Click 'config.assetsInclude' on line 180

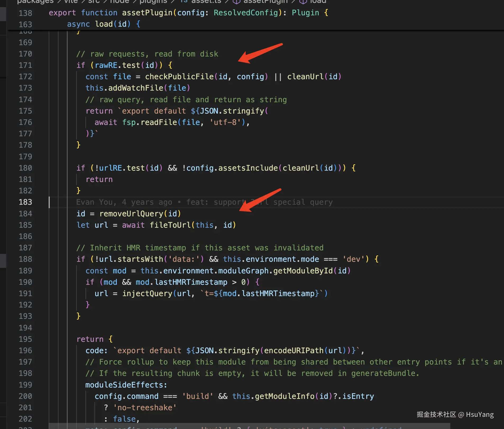coord(232,168)
